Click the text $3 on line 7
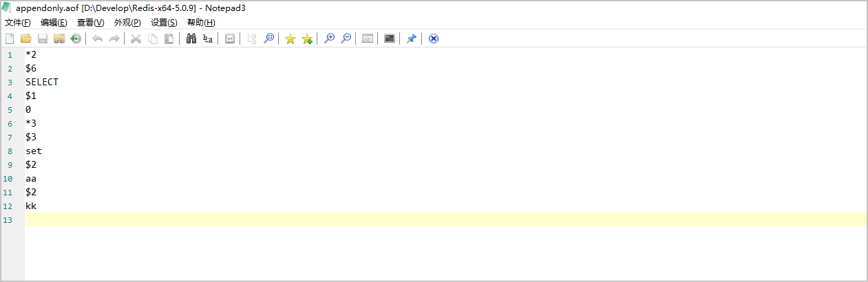868x282 pixels. [x=31, y=137]
